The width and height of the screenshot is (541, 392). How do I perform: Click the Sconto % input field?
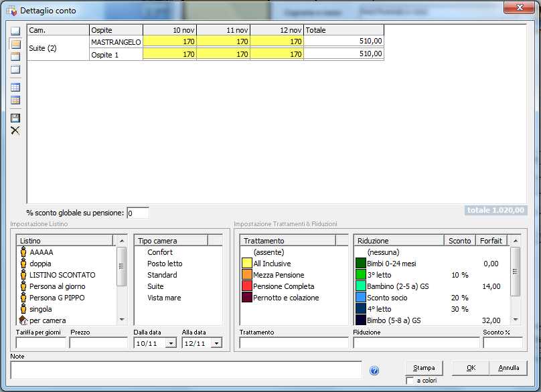(x=503, y=343)
